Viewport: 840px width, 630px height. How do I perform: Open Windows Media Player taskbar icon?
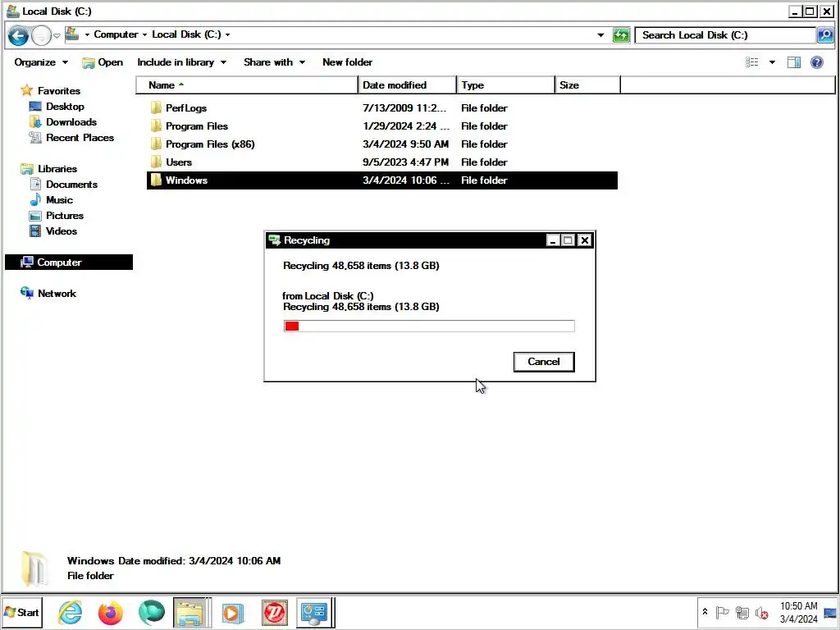233,613
